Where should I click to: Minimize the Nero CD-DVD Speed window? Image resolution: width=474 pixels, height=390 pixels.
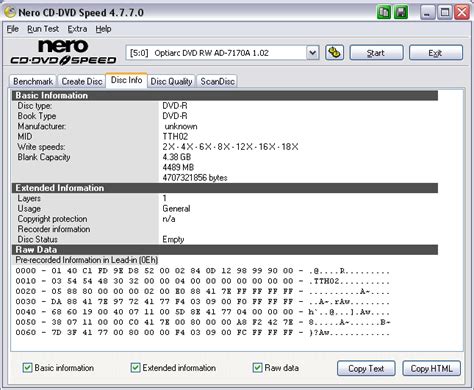(427, 13)
